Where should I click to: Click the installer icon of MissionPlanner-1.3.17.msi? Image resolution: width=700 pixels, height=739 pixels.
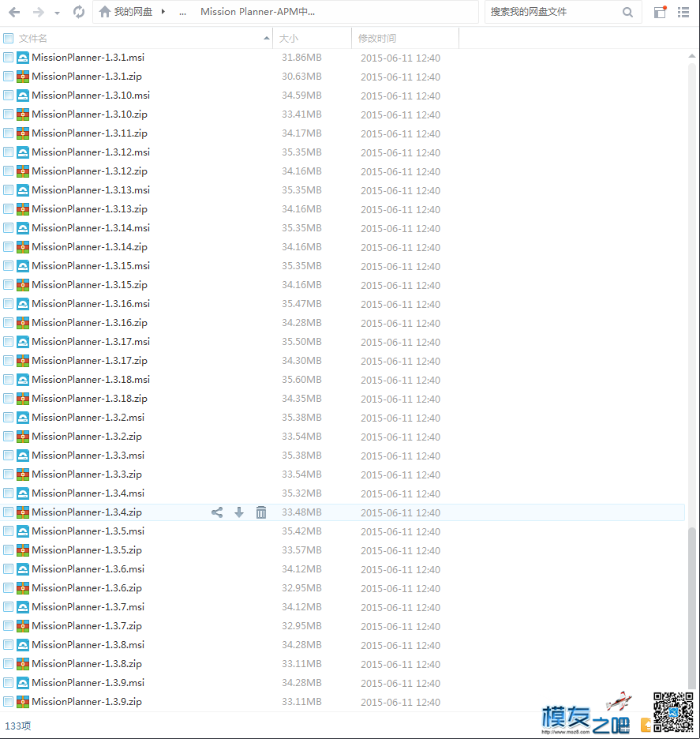point(23,342)
